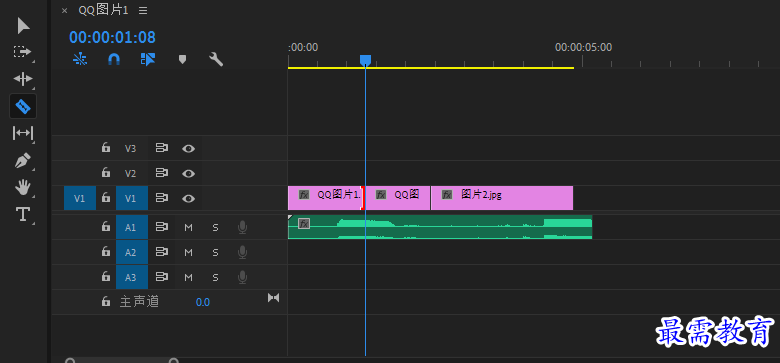Toggle A1 track targeting

[x=132, y=227]
